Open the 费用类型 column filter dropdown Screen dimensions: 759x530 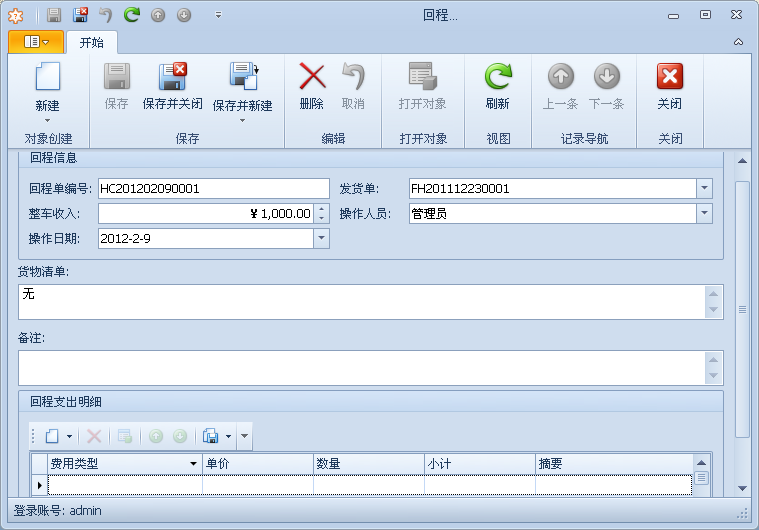[193, 464]
